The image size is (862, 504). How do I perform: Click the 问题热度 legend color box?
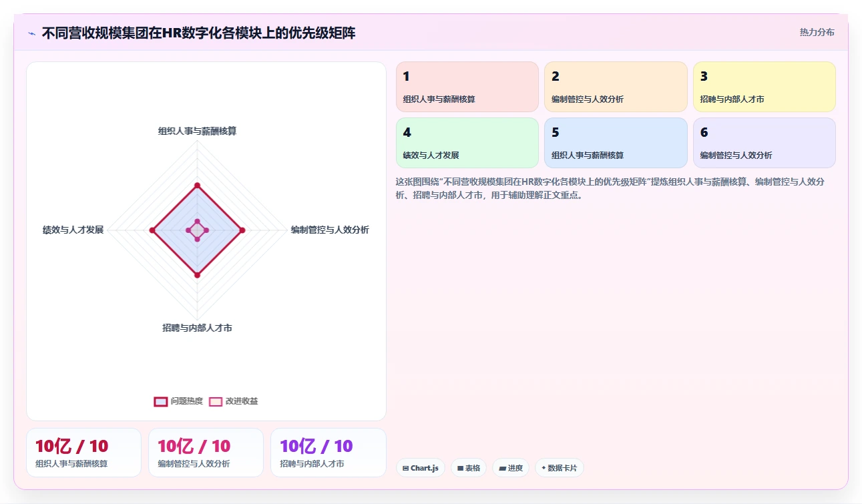160,401
